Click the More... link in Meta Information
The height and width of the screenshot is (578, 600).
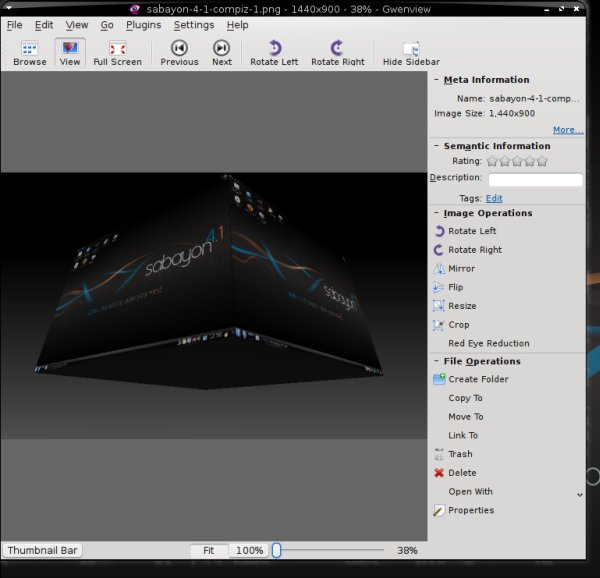567,130
